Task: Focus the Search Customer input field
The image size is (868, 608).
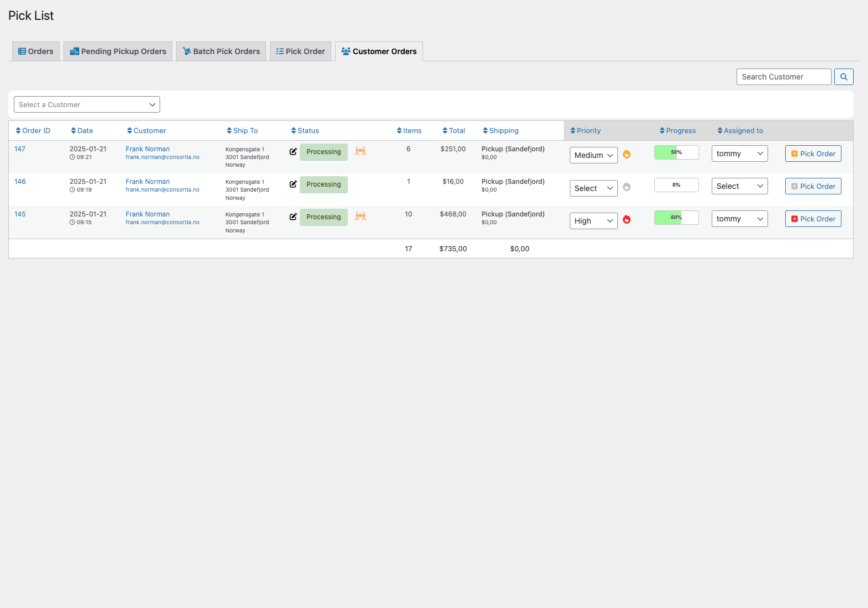Action: click(x=784, y=77)
